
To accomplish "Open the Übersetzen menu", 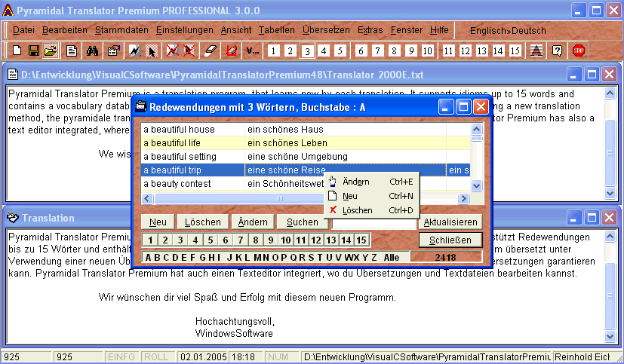I will (x=326, y=30).
